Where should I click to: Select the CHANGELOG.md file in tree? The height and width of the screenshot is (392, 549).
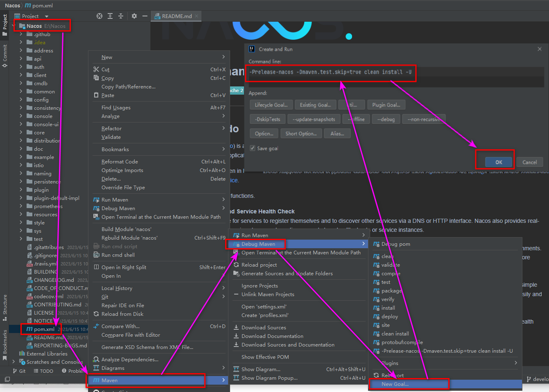(54, 280)
